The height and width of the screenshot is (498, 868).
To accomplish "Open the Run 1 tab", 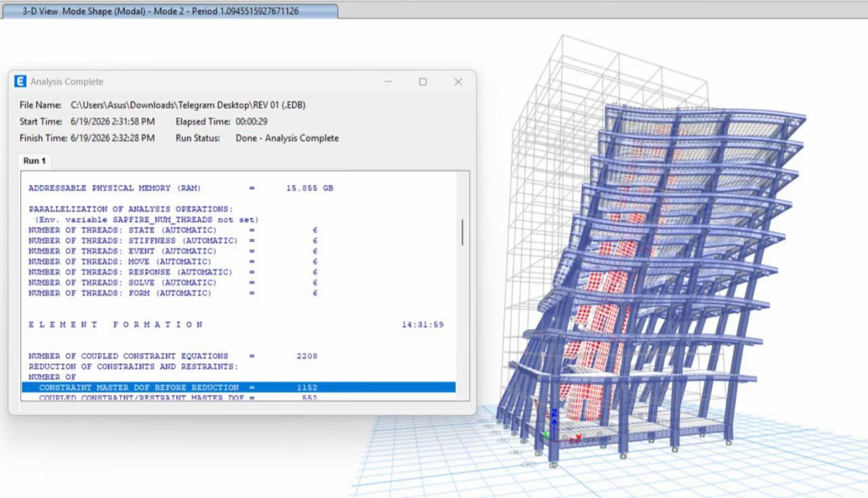I will [x=35, y=161].
